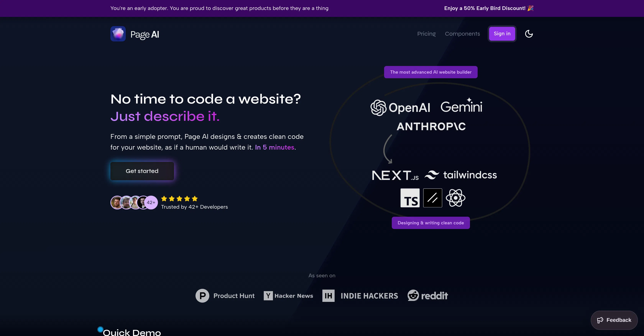Click the Next.js logo

tap(395, 175)
